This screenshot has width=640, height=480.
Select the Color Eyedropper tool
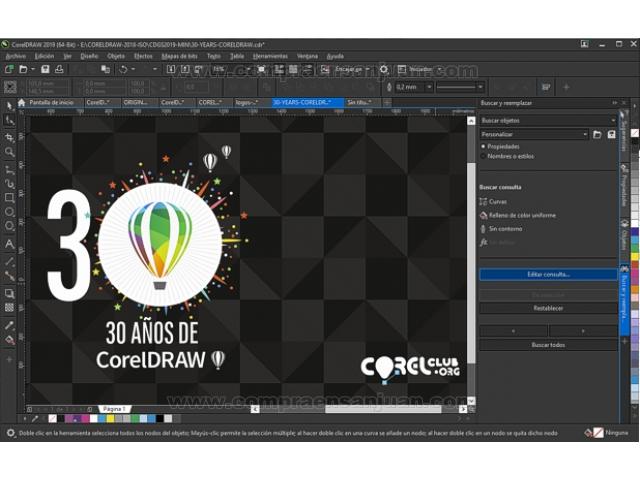[9, 325]
